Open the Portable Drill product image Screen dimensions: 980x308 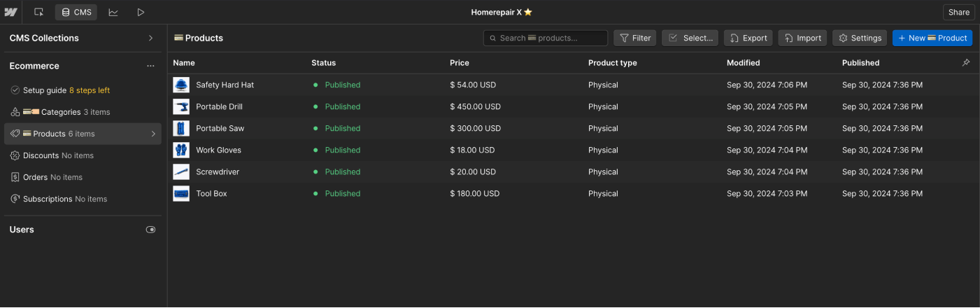click(181, 106)
